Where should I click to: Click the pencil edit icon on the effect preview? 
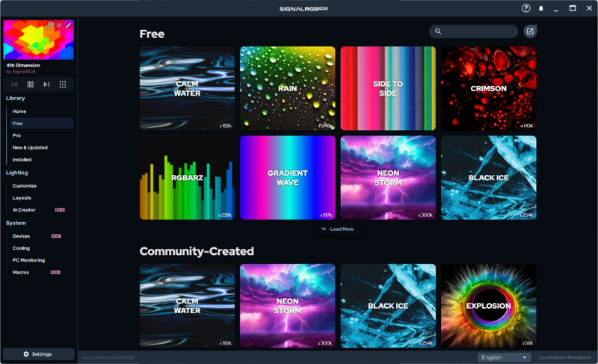pos(68,25)
